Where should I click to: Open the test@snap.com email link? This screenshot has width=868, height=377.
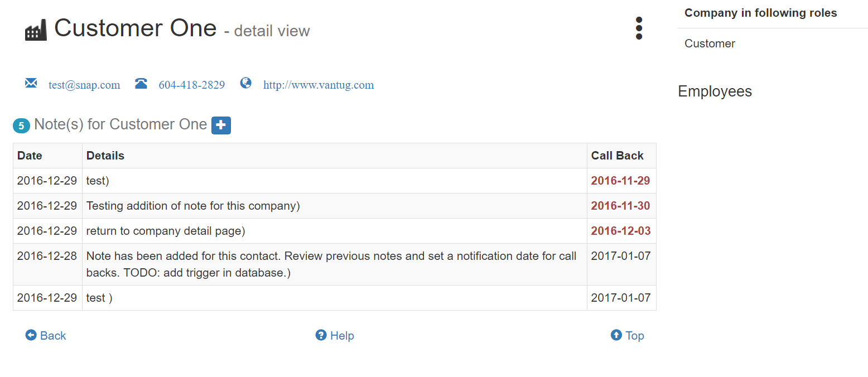[x=84, y=85]
